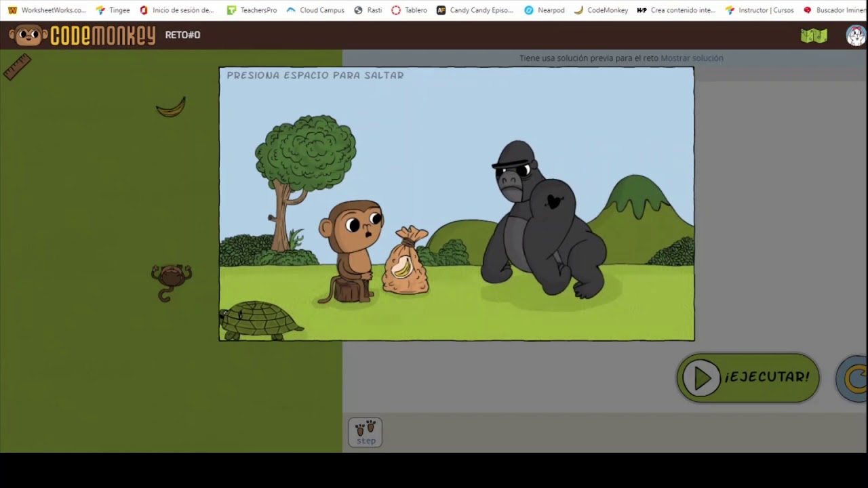Click the turtle in the cutscene corner
This screenshot has width=868, height=488.
pos(261,321)
